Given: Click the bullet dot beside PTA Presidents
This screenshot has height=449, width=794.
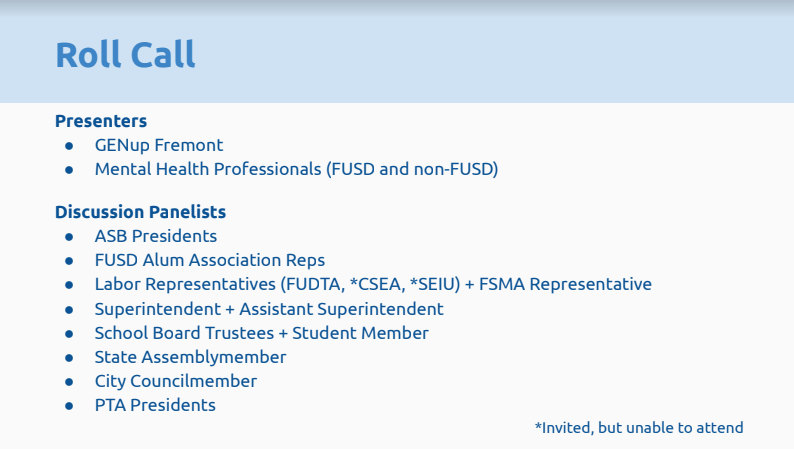Looking at the screenshot, I should 69,406.
